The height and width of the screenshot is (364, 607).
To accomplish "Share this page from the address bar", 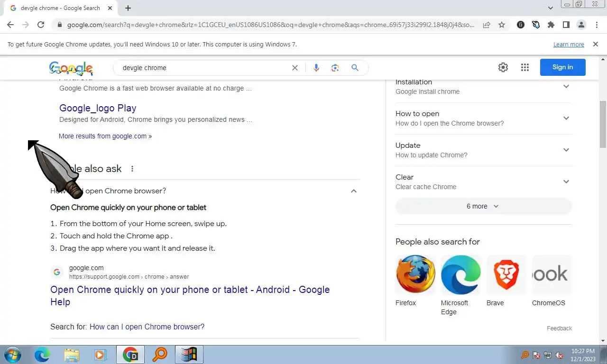I will 487,25.
